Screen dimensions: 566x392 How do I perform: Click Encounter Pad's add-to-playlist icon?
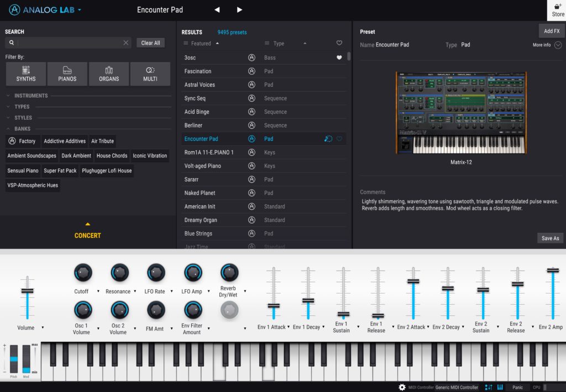click(328, 139)
